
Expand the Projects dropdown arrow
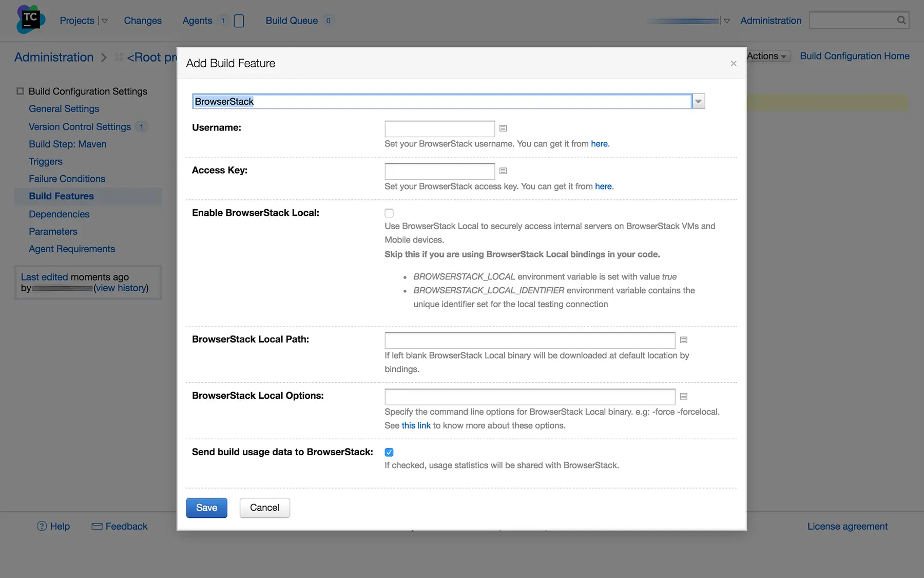tap(105, 21)
